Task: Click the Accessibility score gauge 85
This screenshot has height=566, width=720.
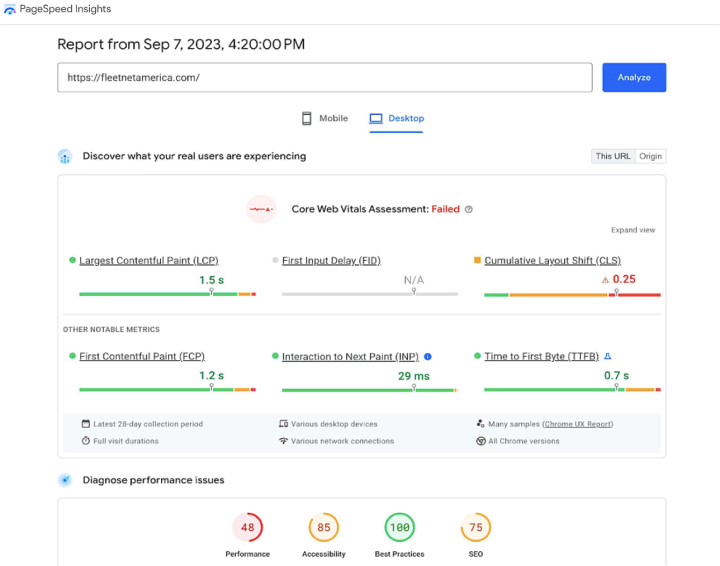Action: point(323,527)
